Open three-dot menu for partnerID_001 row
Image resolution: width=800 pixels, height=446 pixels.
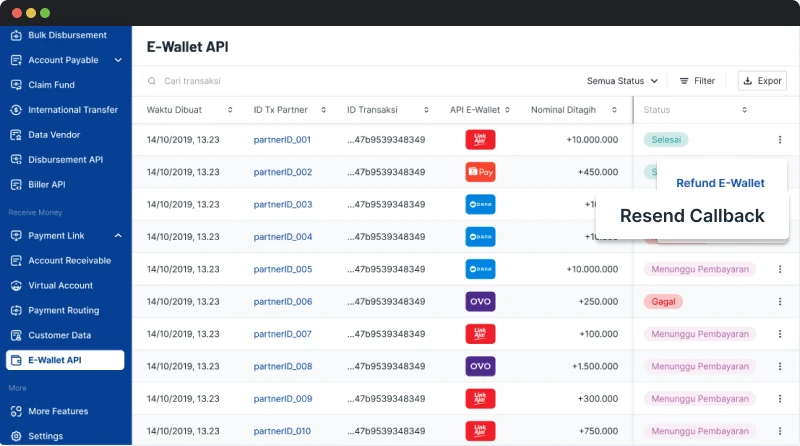[x=780, y=140]
